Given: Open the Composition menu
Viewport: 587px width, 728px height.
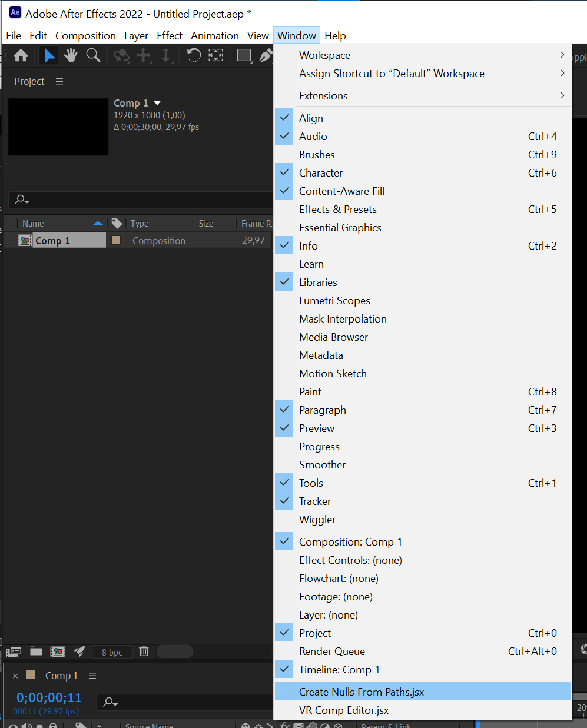Looking at the screenshot, I should (85, 35).
